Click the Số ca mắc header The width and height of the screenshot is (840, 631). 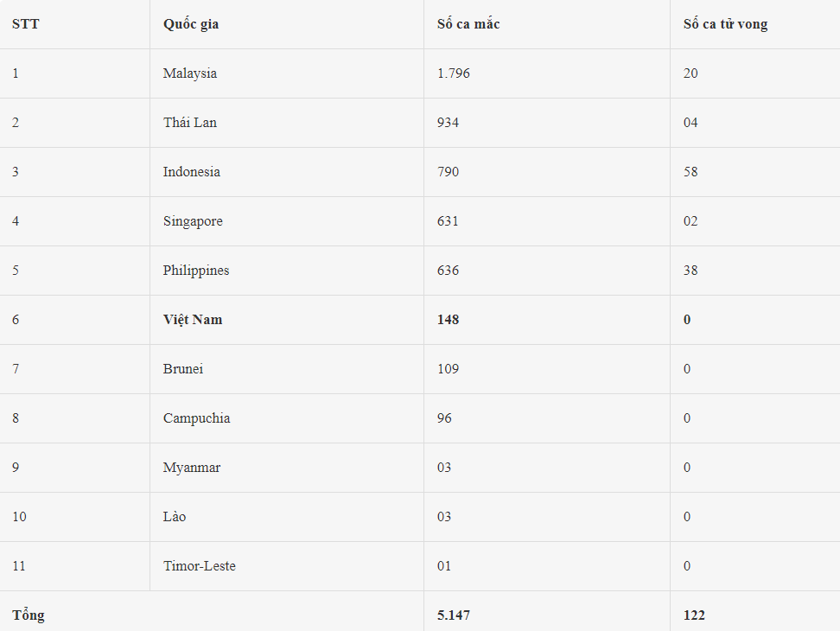coord(468,24)
